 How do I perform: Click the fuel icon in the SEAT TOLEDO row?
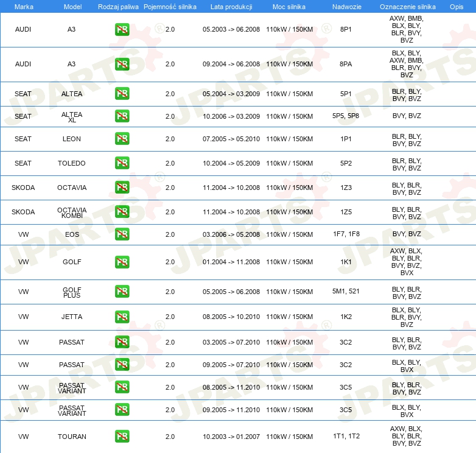pos(122,163)
